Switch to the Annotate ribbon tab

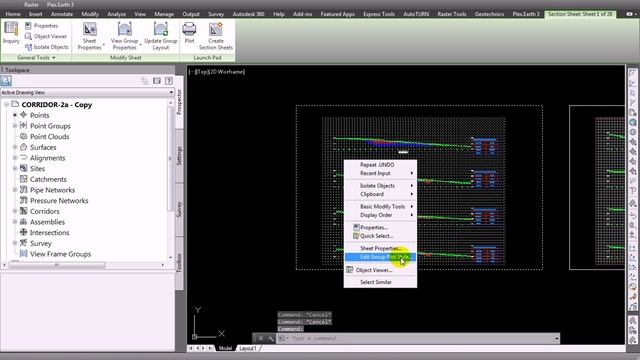pos(62,14)
